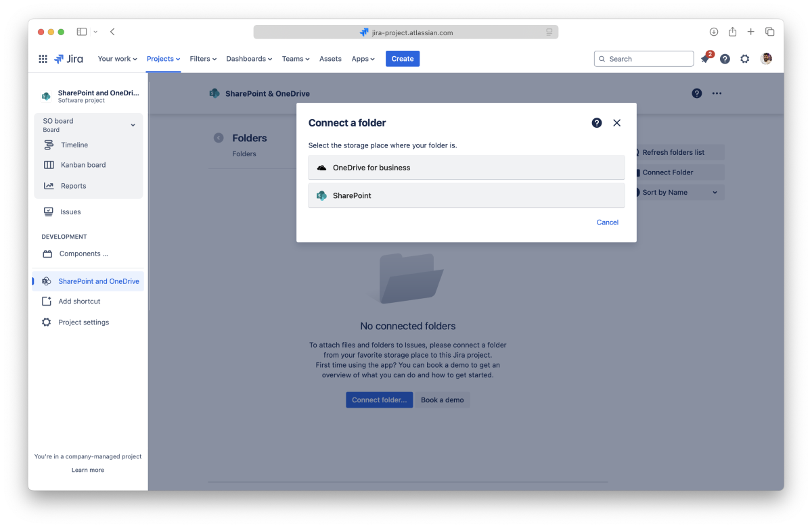
Task: Click the notifications bell icon
Action: [705, 59]
